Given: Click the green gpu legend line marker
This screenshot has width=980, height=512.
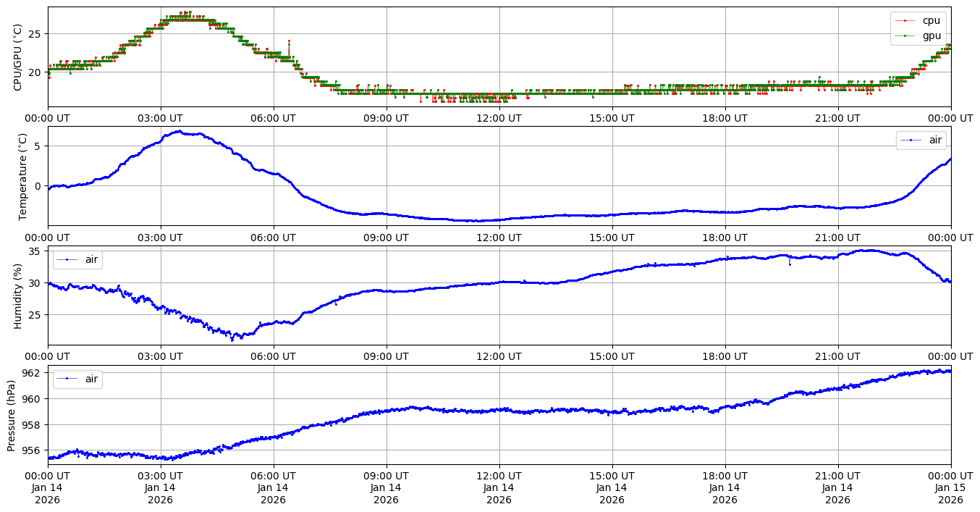Looking at the screenshot, I should [905, 35].
